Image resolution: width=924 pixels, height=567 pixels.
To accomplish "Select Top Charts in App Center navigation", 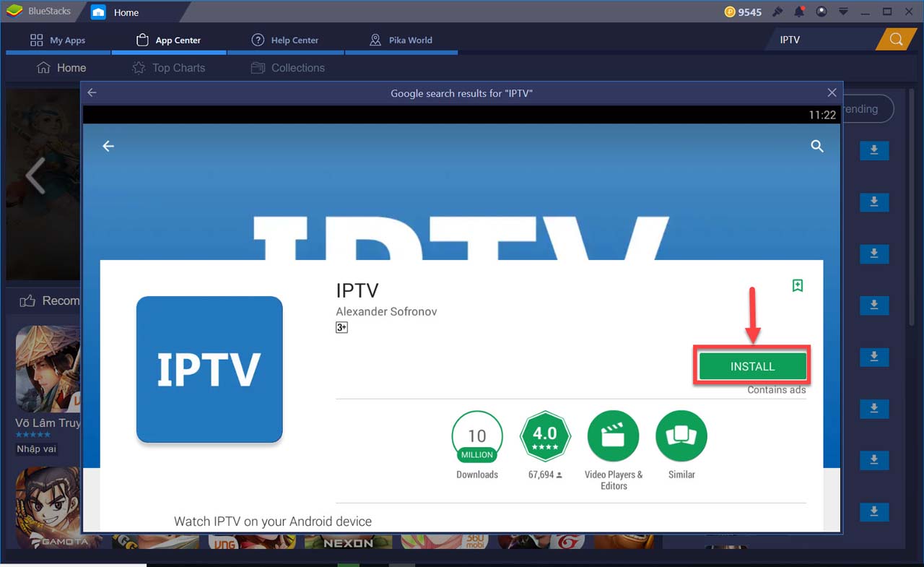I will click(169, 68).
